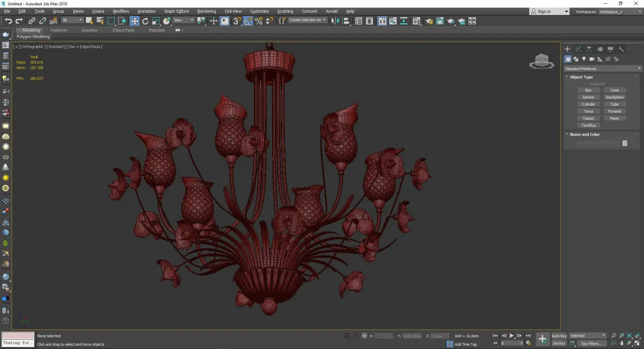644x349 pixels.
Task: Open the selection filter All dropdown
Action: (x=72, y=20)
